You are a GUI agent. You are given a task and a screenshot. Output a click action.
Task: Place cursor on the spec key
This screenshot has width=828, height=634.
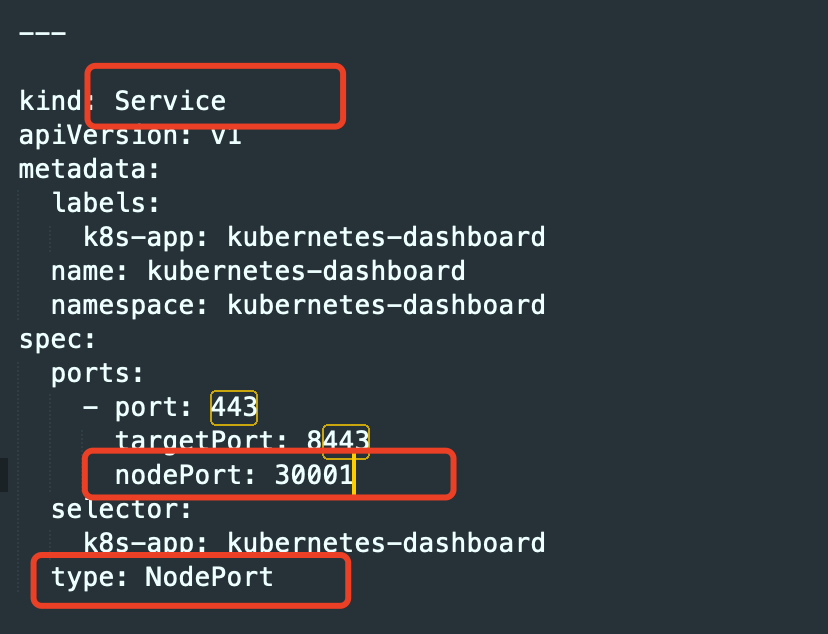pos(57,340)
